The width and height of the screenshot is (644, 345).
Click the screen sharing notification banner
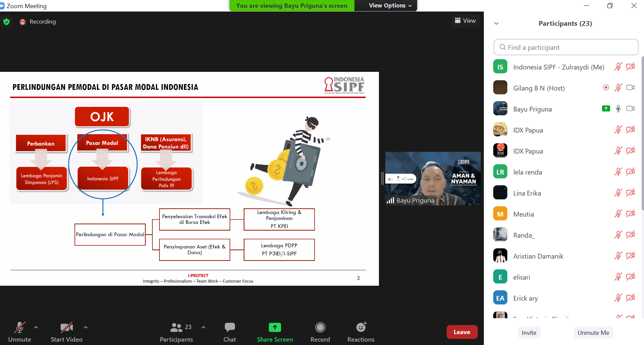pyautogui.click(x=292, y=5)
